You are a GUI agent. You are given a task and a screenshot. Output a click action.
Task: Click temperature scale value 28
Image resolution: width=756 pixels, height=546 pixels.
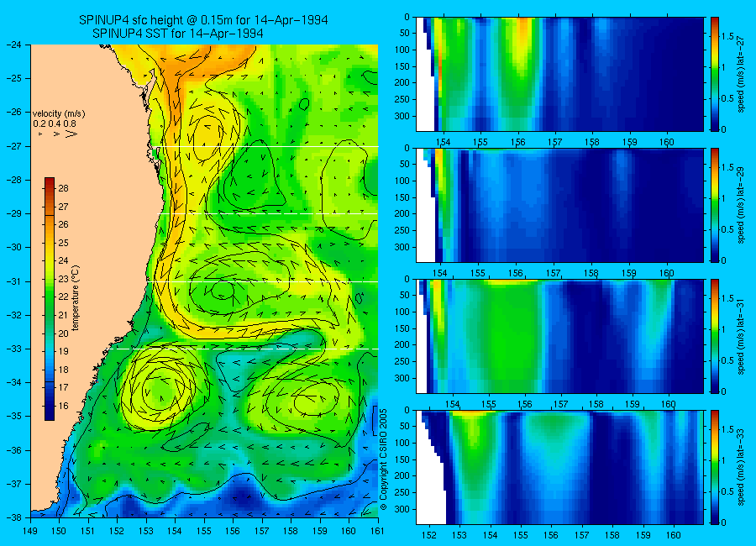[63, 188]
